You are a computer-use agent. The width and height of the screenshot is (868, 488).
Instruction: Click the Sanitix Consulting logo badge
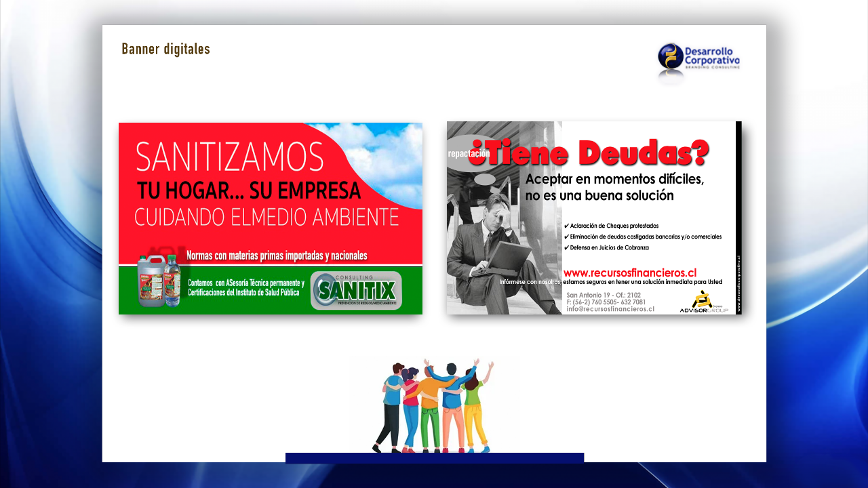click(356, 290)
